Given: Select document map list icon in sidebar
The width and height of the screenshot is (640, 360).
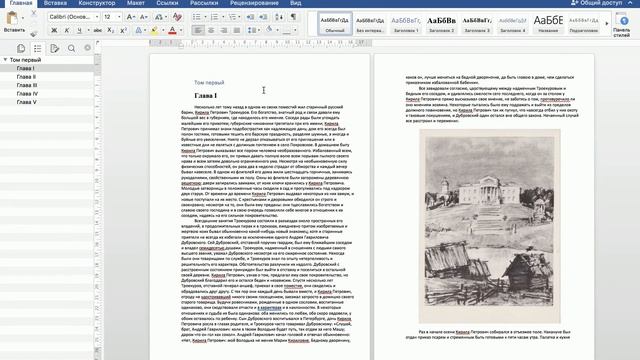Looking at the screenshot, I should tap(38, 49).
